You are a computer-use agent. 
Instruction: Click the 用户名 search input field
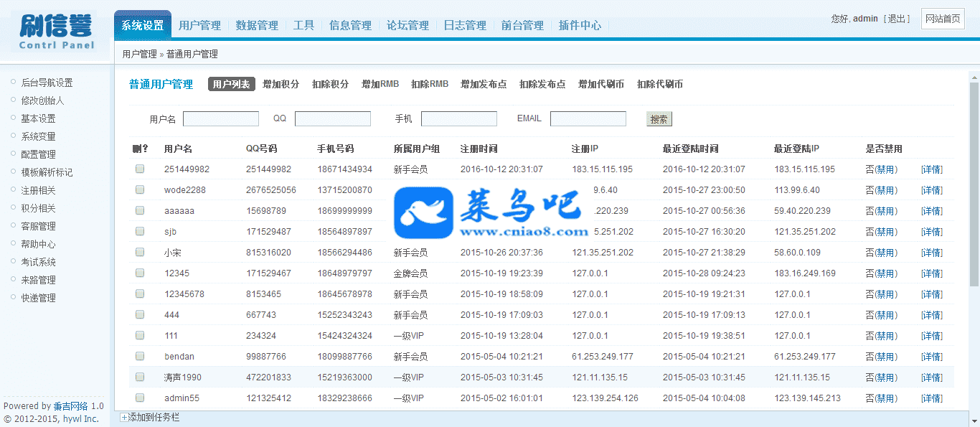tap(221, 119)
